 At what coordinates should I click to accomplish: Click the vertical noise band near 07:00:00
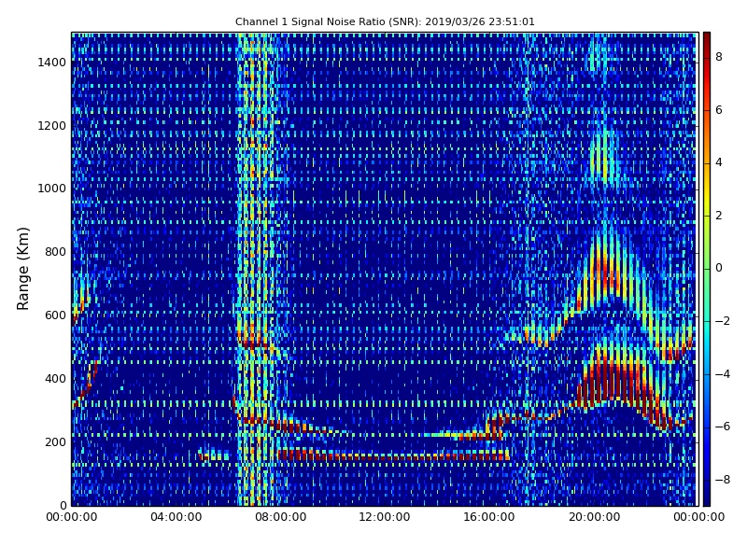point(255,269)
